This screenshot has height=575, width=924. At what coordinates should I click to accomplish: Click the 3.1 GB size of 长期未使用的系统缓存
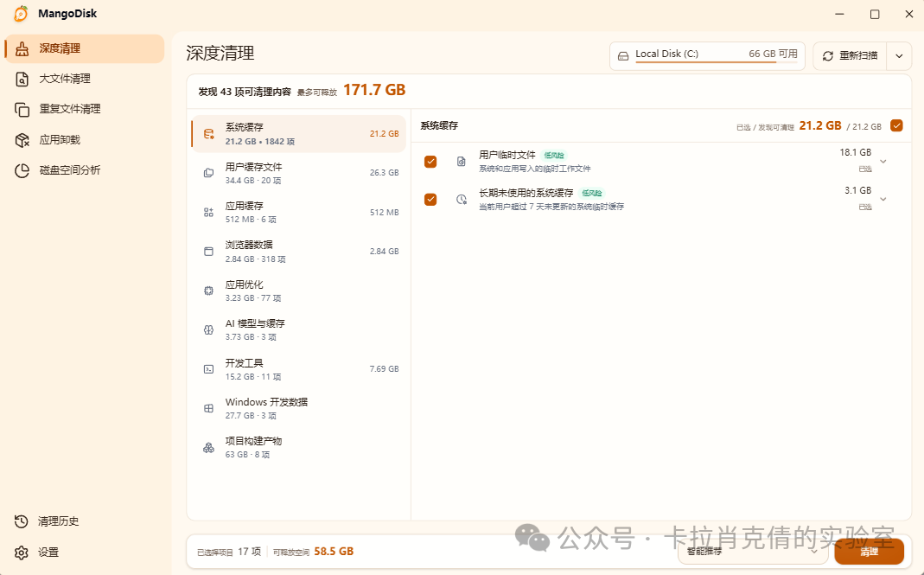point(857,190)
